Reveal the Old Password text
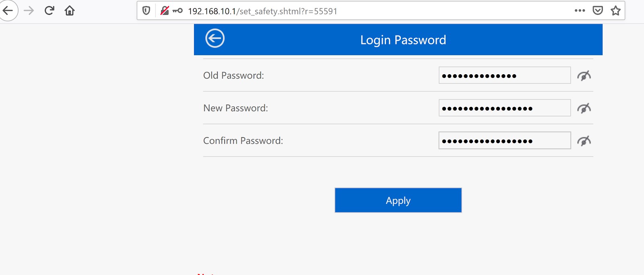The height and width of the screenshot is (275, 644). point(584,75)
